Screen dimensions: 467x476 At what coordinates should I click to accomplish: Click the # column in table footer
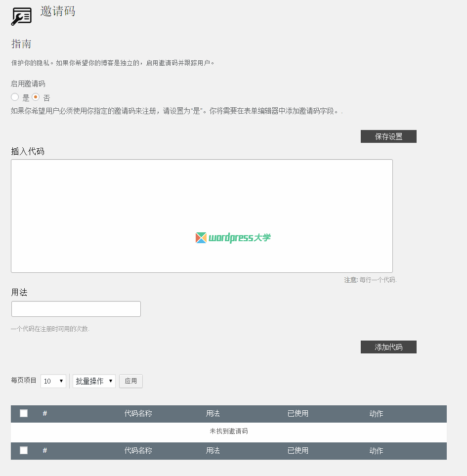[45, 450]
